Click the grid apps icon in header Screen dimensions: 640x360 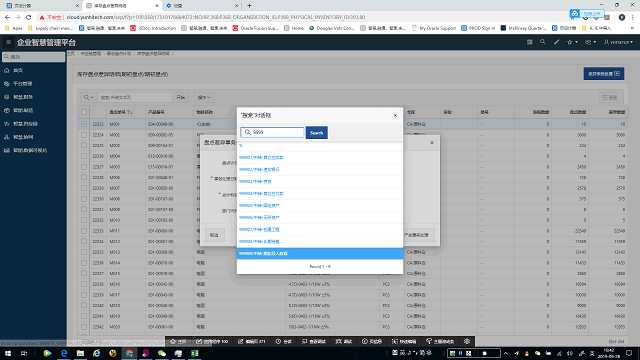(x=529, y=42)
